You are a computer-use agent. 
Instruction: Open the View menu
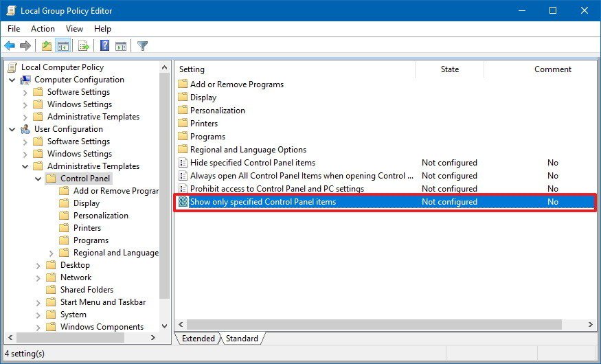pos(74,29)
